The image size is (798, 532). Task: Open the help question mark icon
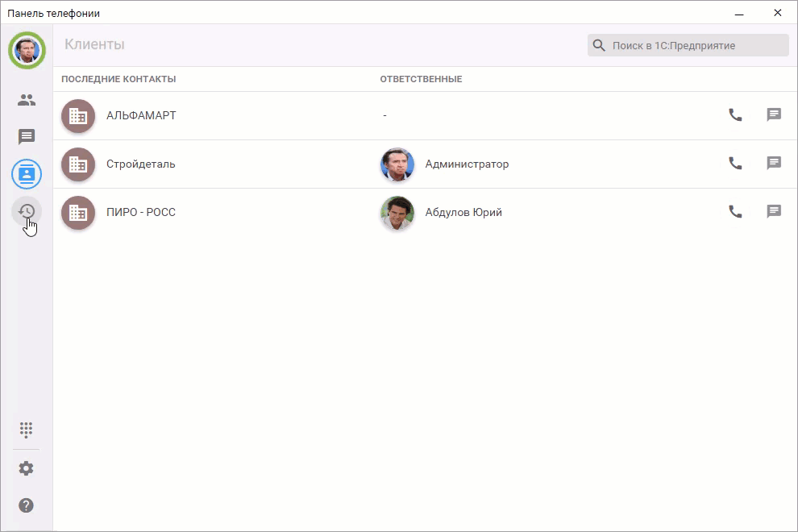tap(27, 505)
